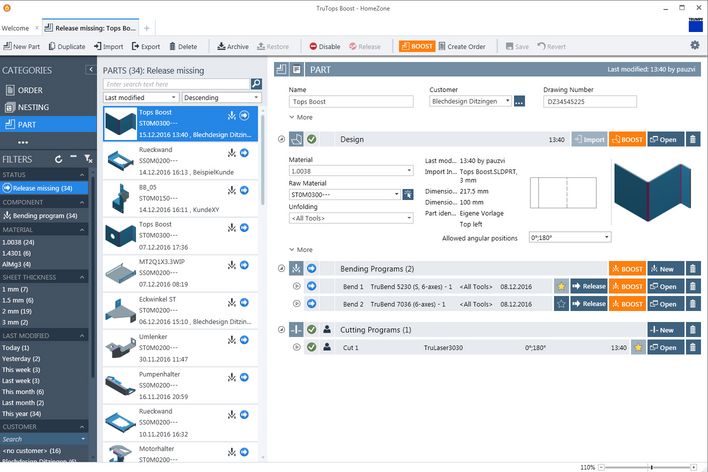Viewport: 708px width, 472px height.
Task: Refresh filters with the reload icon
Action: (59, 159)
